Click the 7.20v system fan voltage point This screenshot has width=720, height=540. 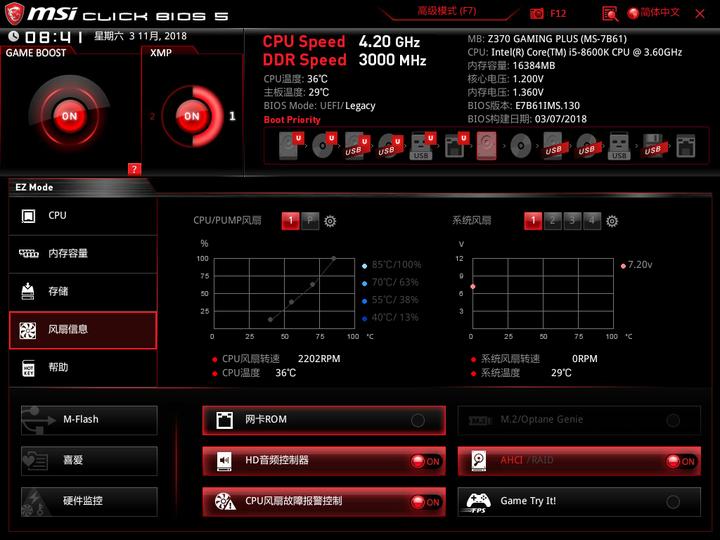coord(473,287)
